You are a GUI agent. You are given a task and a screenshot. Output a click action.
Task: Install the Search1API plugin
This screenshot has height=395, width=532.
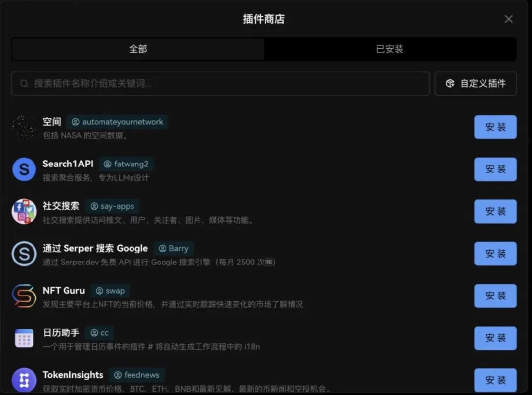click(x=496, y=169)
